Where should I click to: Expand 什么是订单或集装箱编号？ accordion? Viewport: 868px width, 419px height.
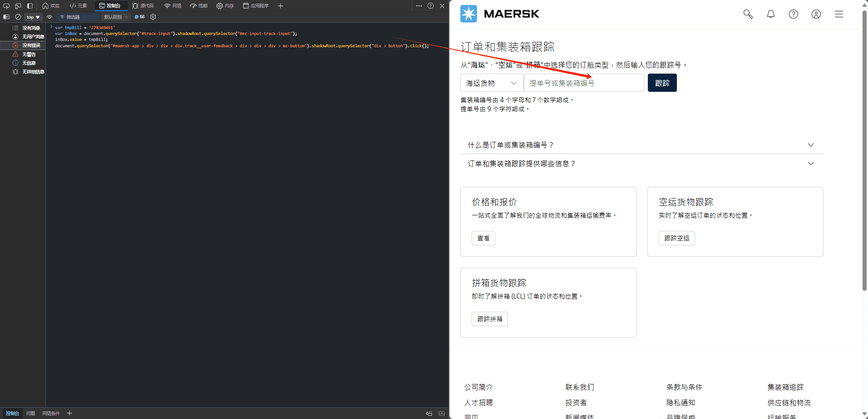(642, 145)
